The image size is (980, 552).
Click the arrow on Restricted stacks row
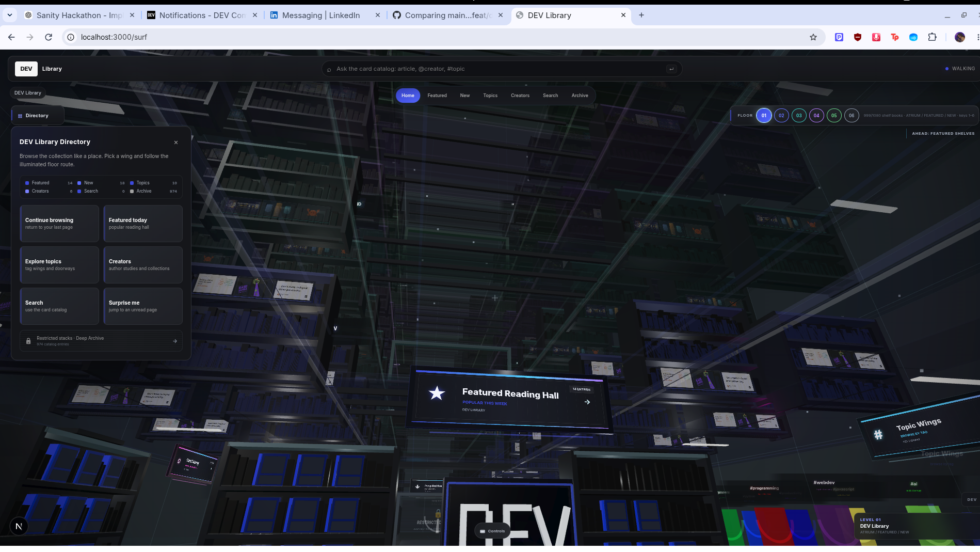tap(175, 341)
